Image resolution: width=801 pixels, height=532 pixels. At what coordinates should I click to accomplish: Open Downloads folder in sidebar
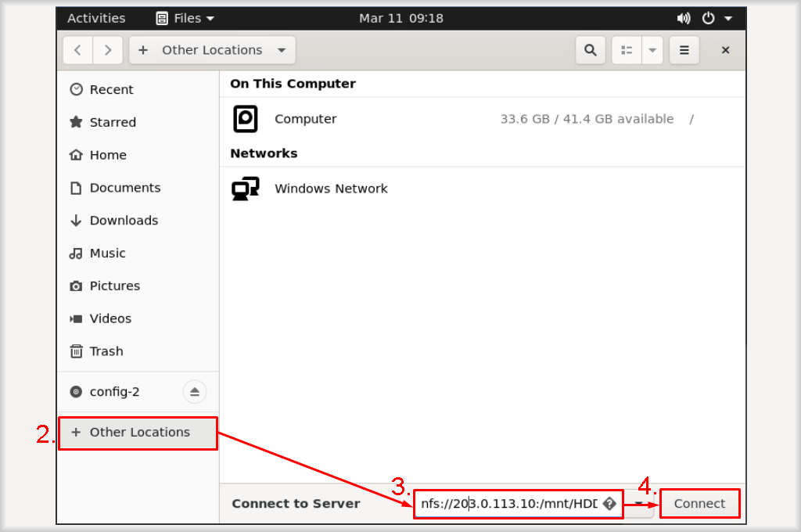138,221
